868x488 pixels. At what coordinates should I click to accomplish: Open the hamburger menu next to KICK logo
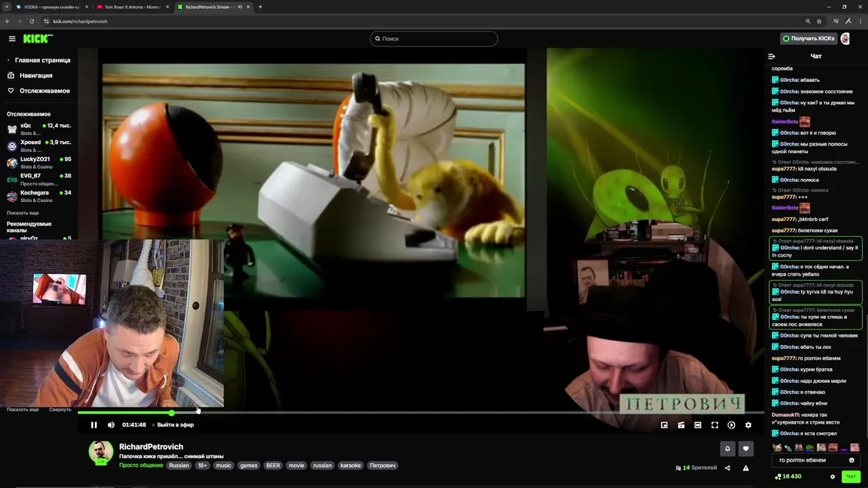pos(12,39)
